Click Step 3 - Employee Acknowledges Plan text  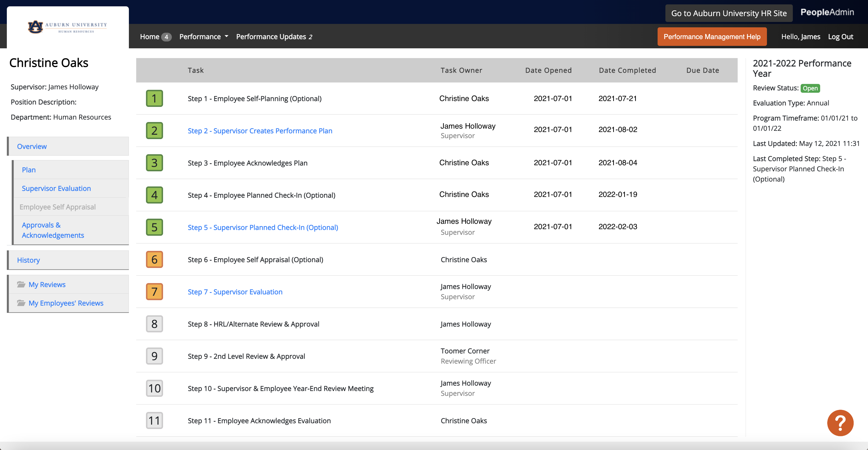247,163
